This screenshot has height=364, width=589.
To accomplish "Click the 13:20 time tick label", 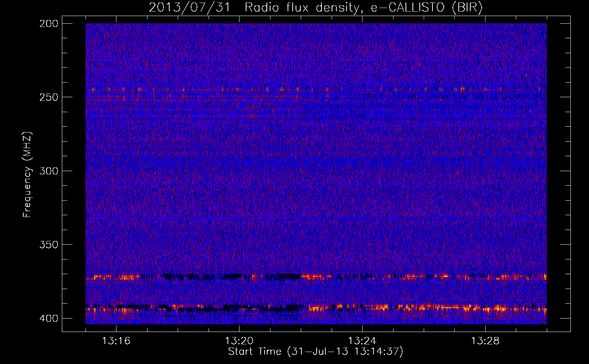I will [x=239, y=341].
